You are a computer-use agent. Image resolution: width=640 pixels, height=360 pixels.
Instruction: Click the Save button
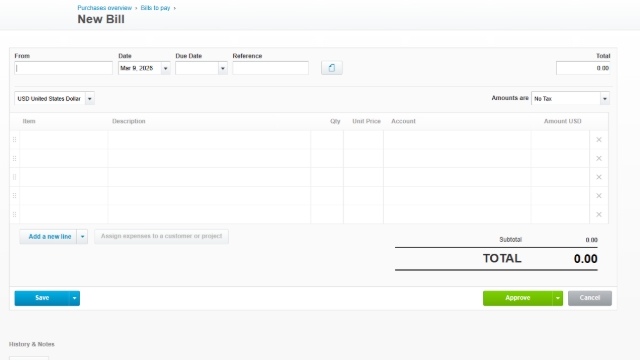coord(42,298)
